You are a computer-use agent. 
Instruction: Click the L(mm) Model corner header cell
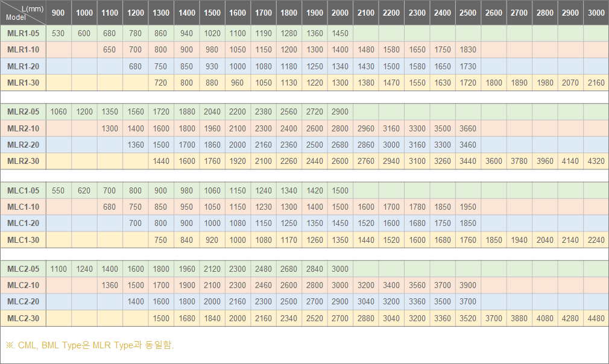click(23, 13)
